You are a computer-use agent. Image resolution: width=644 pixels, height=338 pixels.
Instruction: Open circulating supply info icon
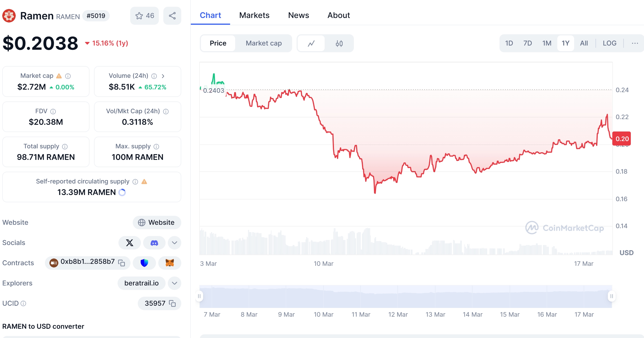tap(135, 182)
